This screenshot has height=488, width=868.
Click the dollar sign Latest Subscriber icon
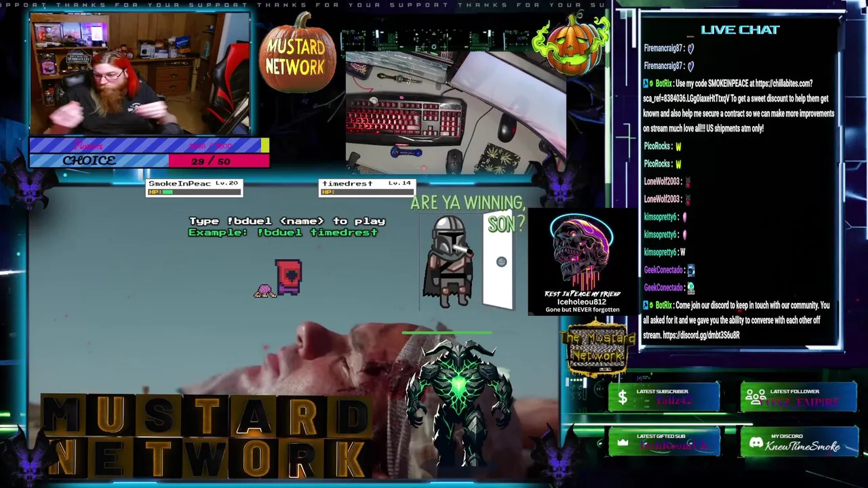pos(622,398)
